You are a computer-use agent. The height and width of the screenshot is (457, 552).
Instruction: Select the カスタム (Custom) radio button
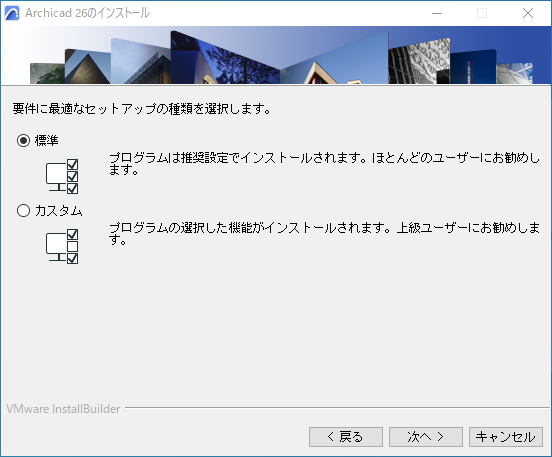[x=24, y=211]
